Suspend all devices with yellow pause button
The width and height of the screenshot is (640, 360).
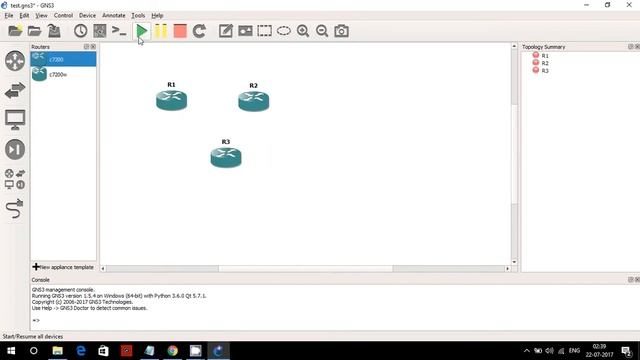pos(161,31)
